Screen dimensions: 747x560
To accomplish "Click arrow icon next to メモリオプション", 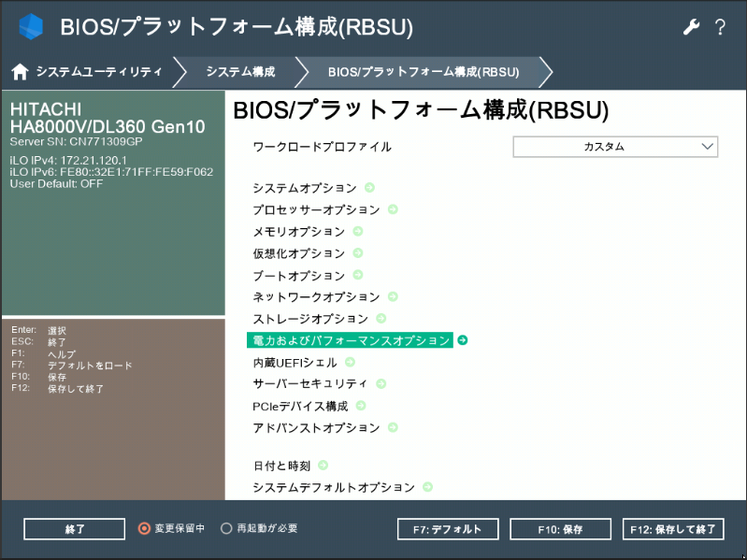I will click(x=358, y=232).
